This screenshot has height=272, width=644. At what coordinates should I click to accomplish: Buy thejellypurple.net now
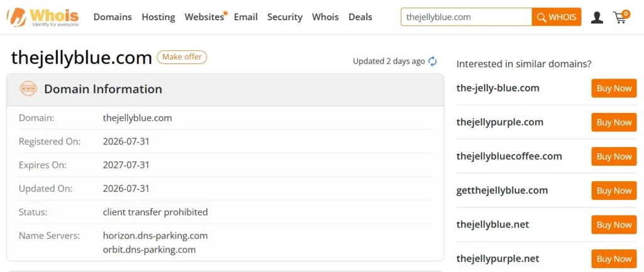click(614, 258)
